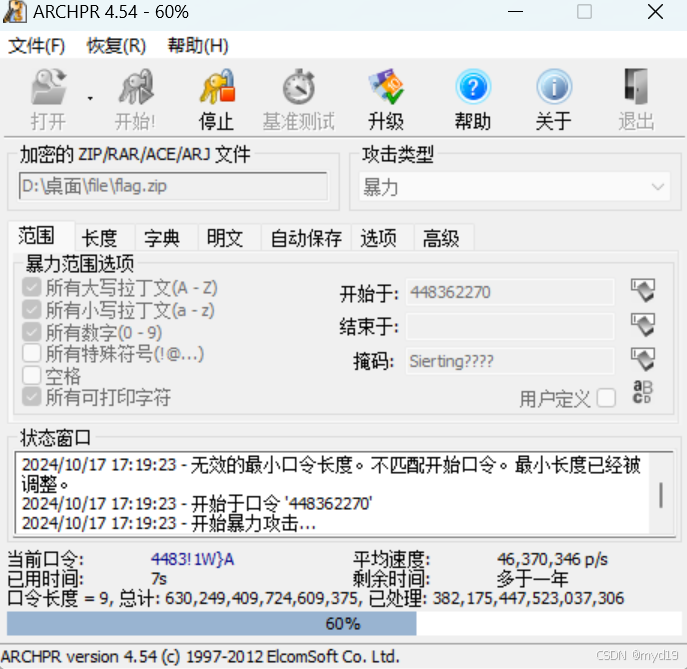Click the encrypted file path field flag.zip
Image resolution: width=687 pixels, height=669 pixels.
point(174,186)
